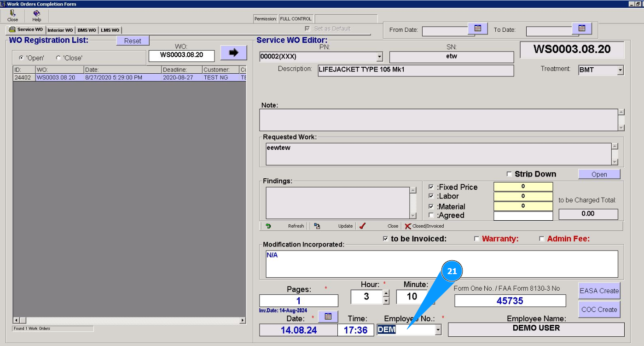The image size is (644, 346).
Task: Uncheck the Labor checkbox
Action: [431, 196]
